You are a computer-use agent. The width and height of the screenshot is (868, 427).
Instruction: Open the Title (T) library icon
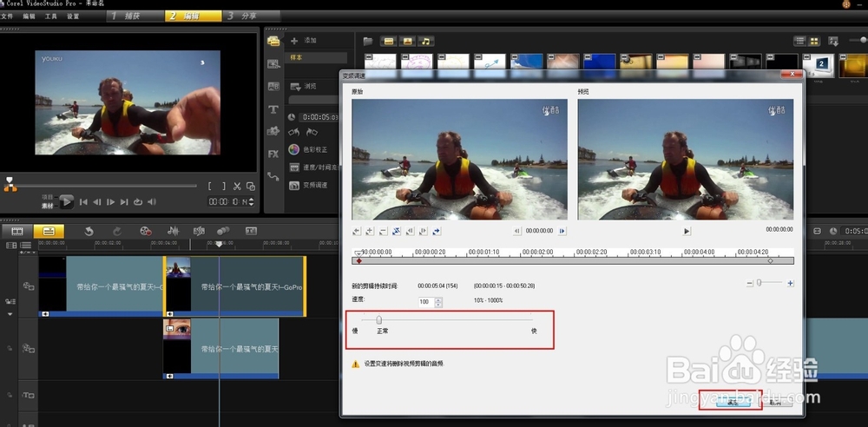[273, 109]
